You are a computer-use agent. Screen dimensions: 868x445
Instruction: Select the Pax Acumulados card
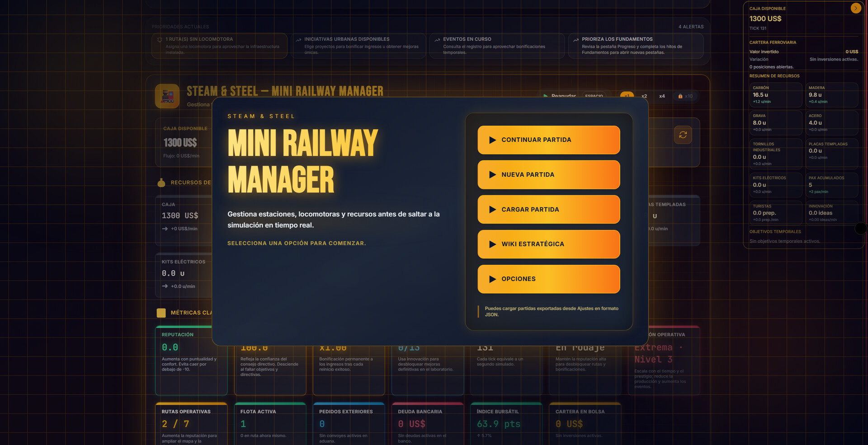tap(832, 185)
